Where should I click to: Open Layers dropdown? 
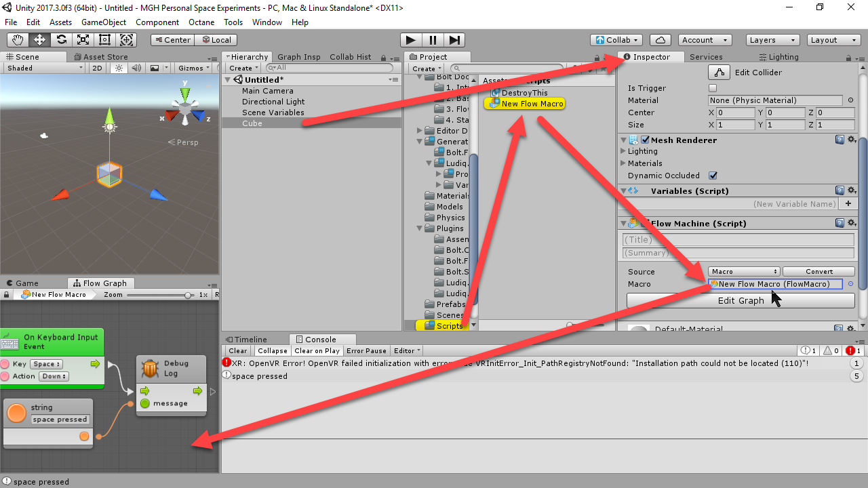click(x=772, y=40)
